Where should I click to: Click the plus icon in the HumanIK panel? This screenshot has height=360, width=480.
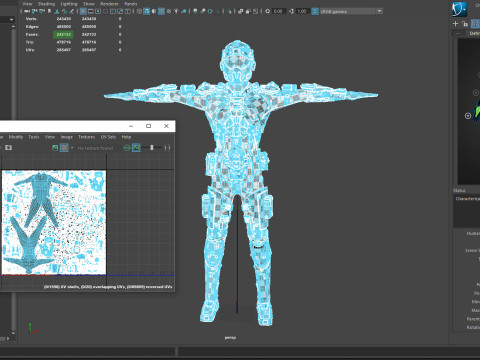click(x=455, y=23)
